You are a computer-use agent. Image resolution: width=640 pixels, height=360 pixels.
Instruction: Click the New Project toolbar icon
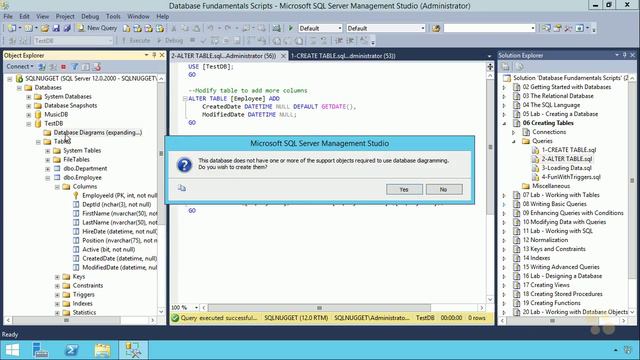[x=11, y=28]
